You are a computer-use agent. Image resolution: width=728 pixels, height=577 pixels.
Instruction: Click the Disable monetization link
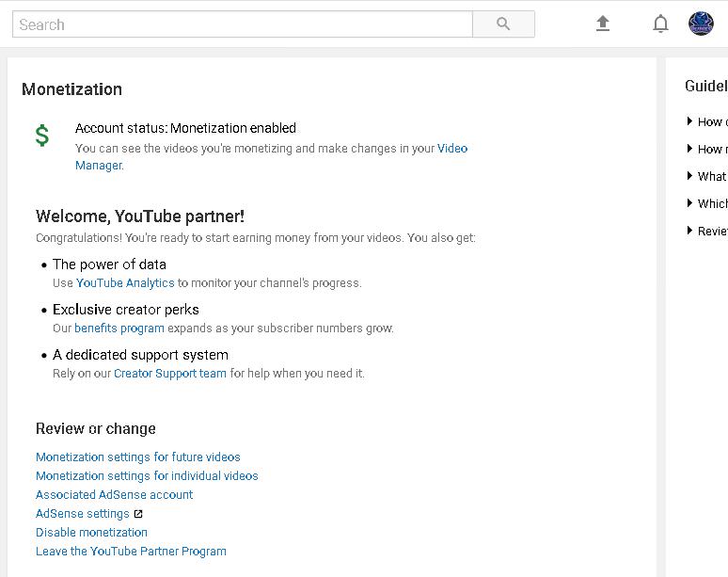(91, 533)
